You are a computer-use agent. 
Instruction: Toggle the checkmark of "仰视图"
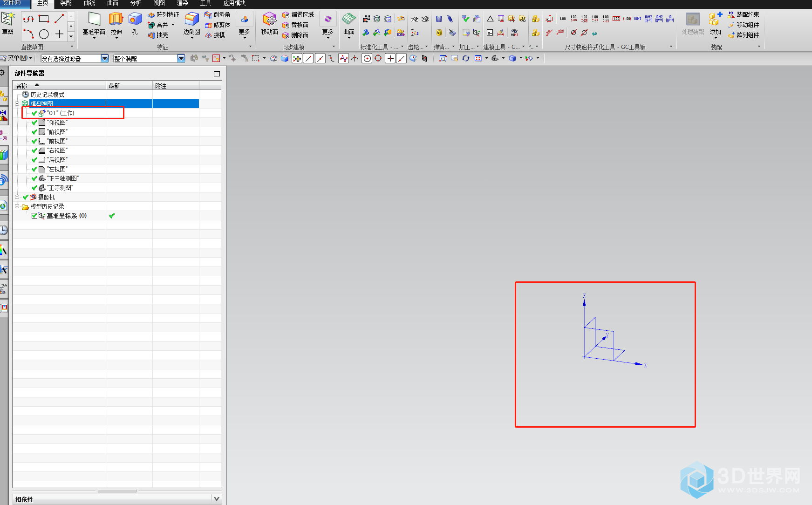pos(34,123)
